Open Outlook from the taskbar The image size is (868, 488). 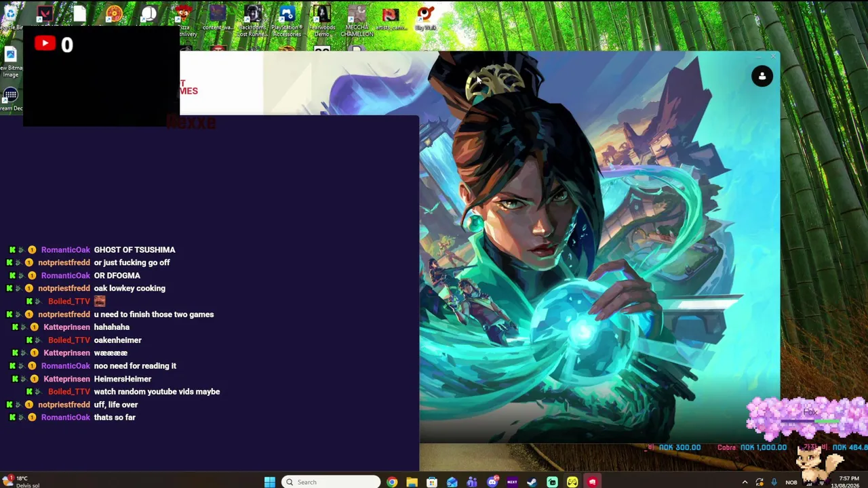pos(452,482)
